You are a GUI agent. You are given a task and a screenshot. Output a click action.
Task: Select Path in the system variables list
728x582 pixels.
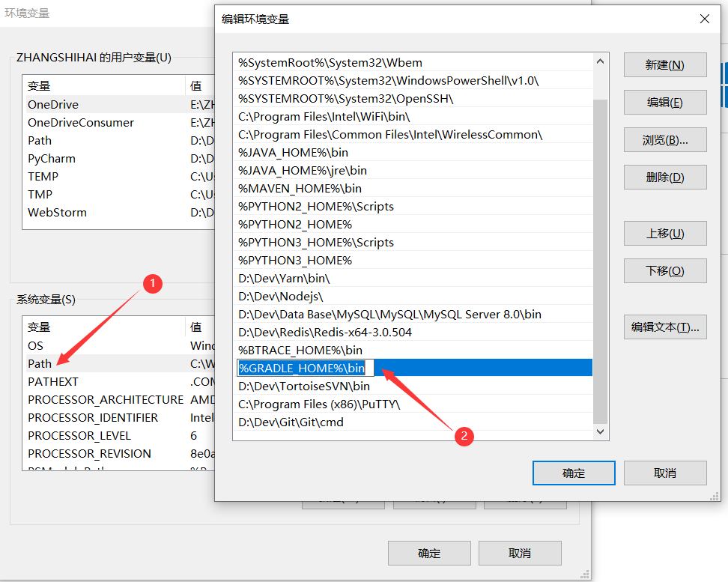point(40,364)
